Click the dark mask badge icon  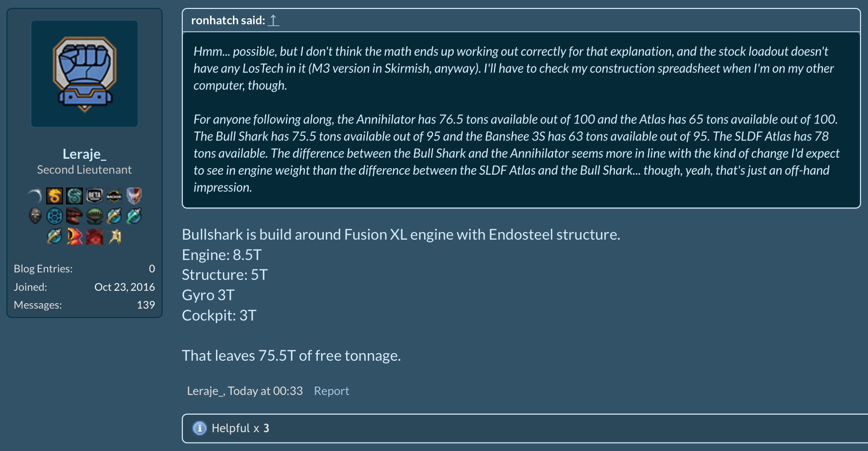tap(35, 216)
